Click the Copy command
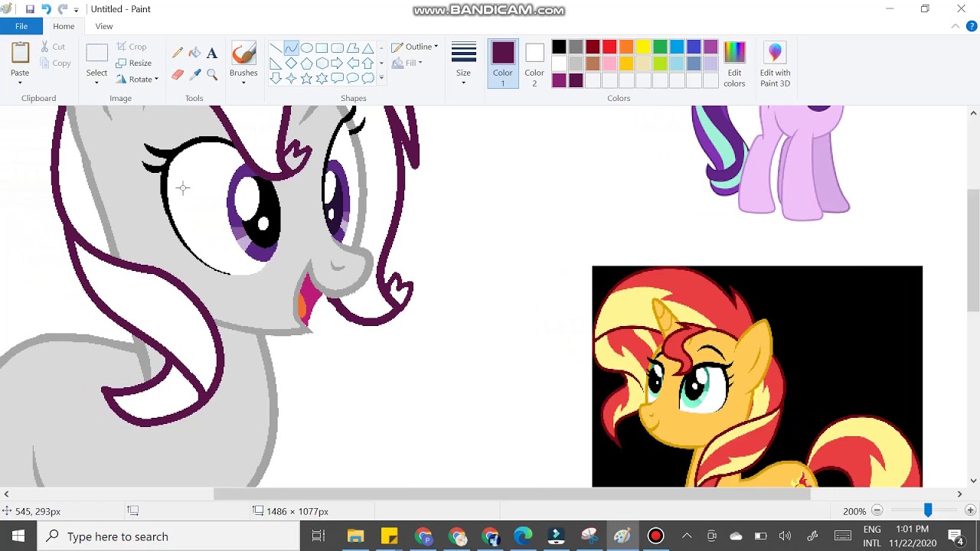Image resolution: width=980 pixels, height=551 pixels. pos(55,63)
